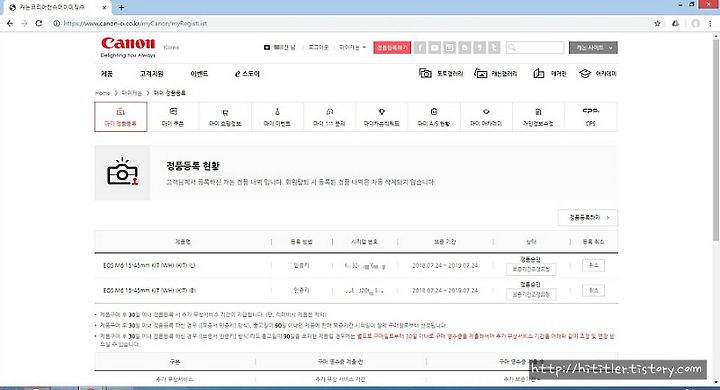
Task: Click the browser extension icon beside the star
Action: coord(675,23)
